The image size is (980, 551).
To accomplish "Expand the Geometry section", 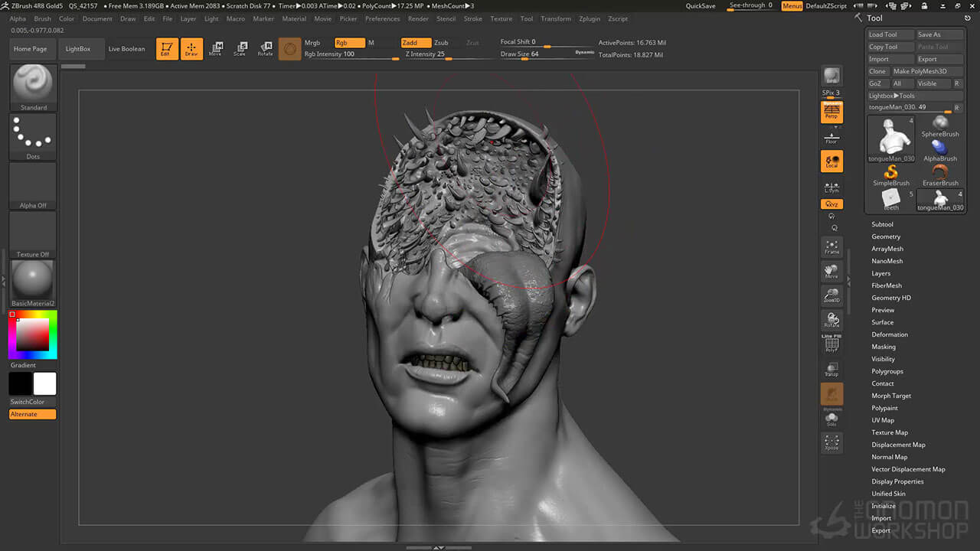I will pyautogui.click(x=886, y=236).
